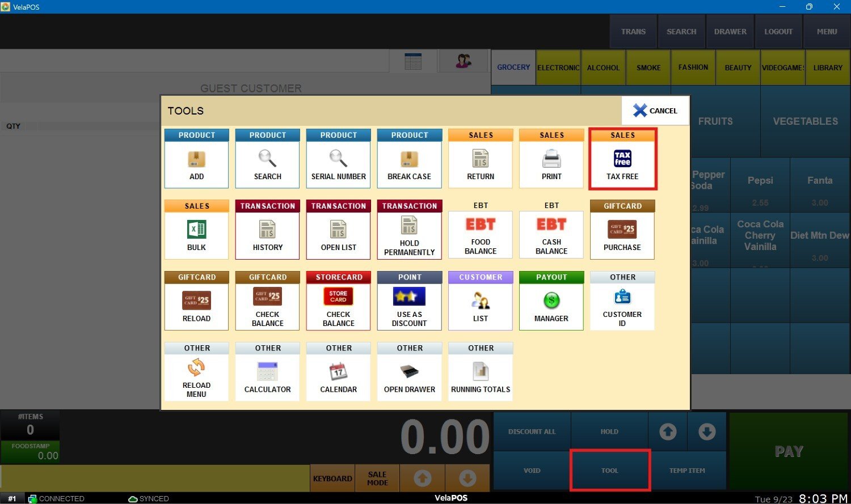
Task: Select the Electronic category tab
Action: [x=558, y=67]
